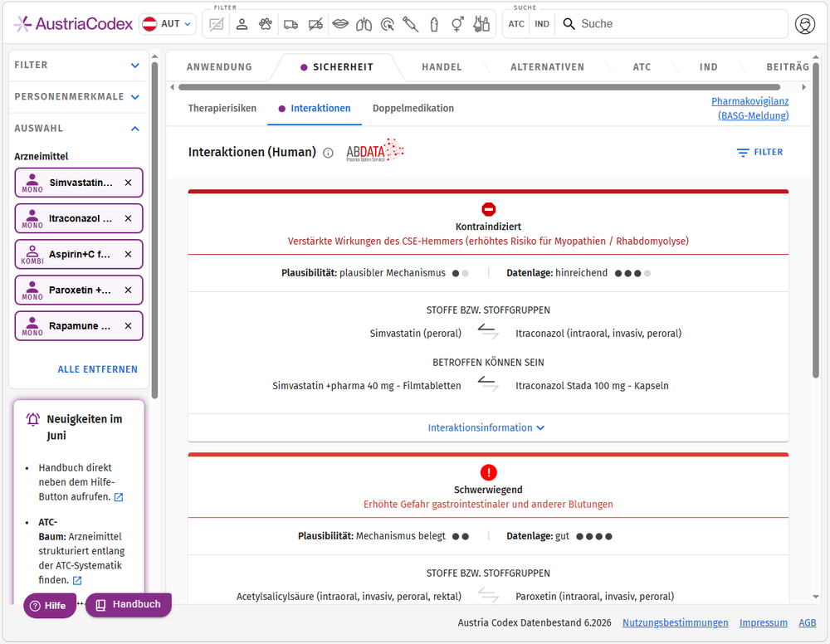The image size is (830, 644).
Task: Remove Simvastatin from the selection
Action: [128, 183]
